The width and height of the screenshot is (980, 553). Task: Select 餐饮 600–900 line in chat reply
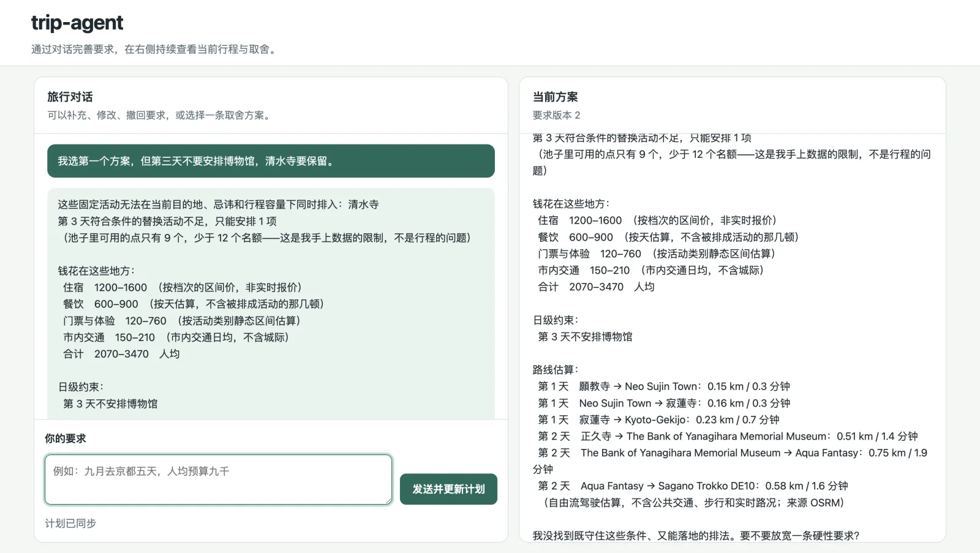[194, 304]
